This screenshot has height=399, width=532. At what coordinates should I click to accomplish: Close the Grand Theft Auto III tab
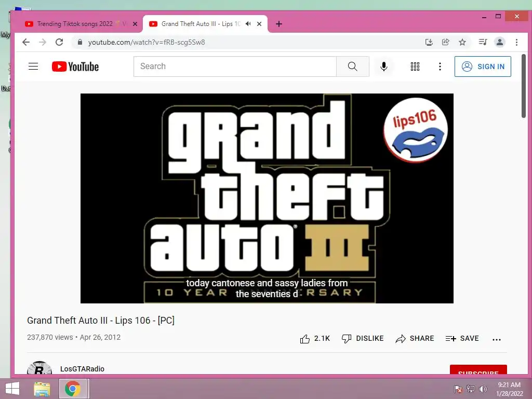pos(259,24)
